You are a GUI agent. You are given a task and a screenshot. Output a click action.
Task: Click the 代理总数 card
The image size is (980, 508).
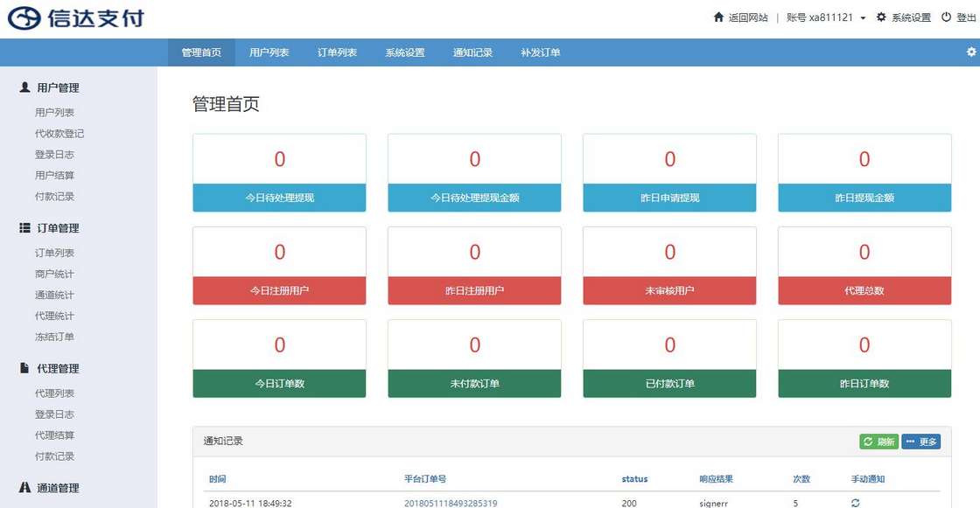(x=864, y=266)
